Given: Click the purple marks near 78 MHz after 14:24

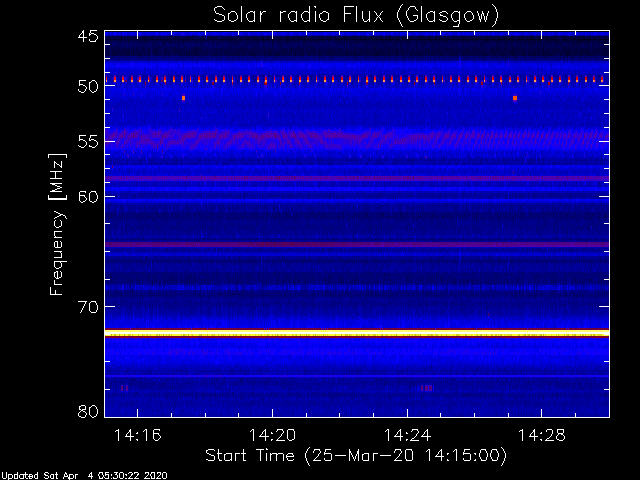Looking at the screenshot, I should (427, 388).
